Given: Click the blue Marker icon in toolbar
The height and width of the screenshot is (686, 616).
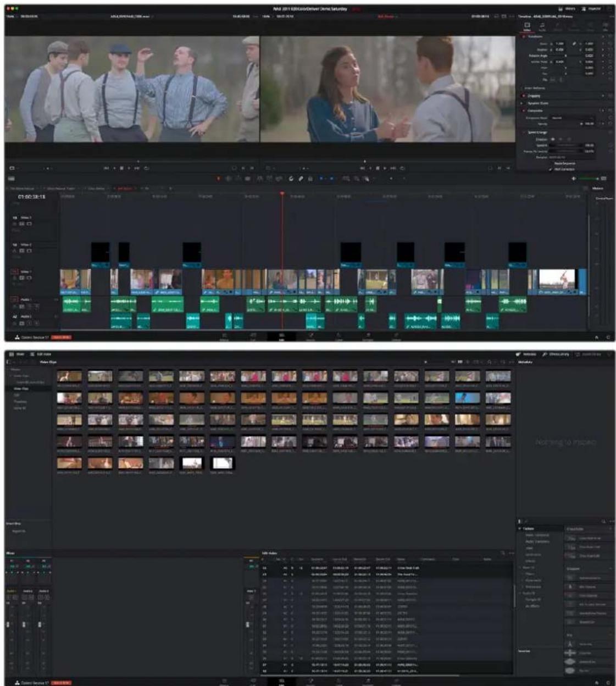Looking at the screenshot, I should tap(332, 179).
